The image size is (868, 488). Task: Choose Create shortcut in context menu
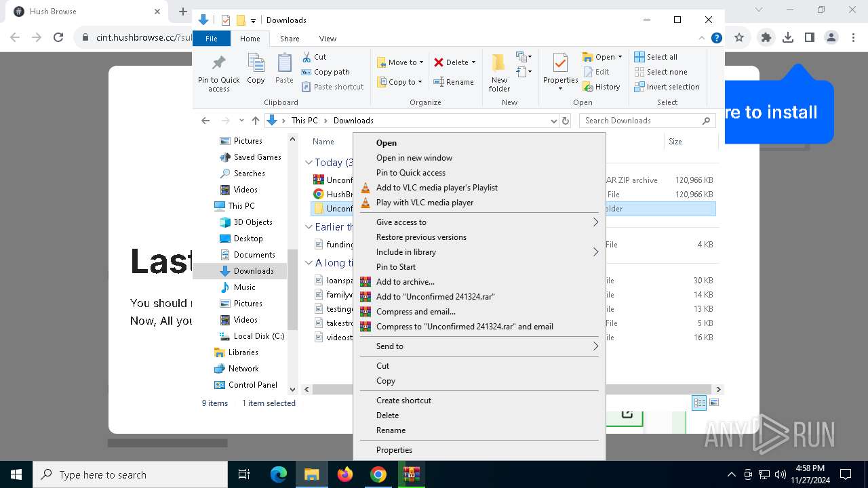pyautogui.click(x=479, y=401)
